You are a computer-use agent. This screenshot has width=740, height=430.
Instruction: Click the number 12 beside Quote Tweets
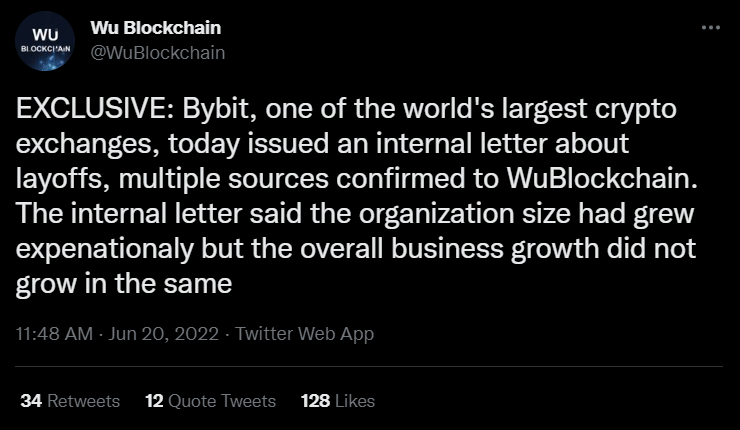(x=154, y=401)
